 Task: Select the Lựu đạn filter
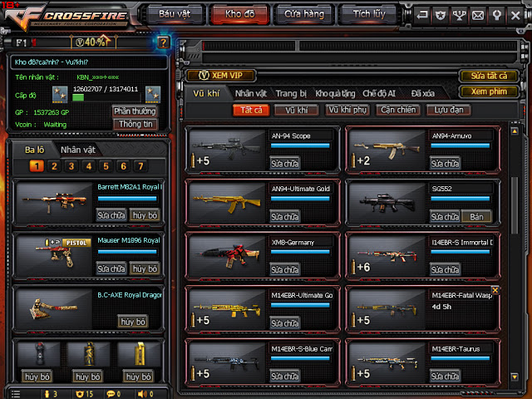click(x=449, y=110)
